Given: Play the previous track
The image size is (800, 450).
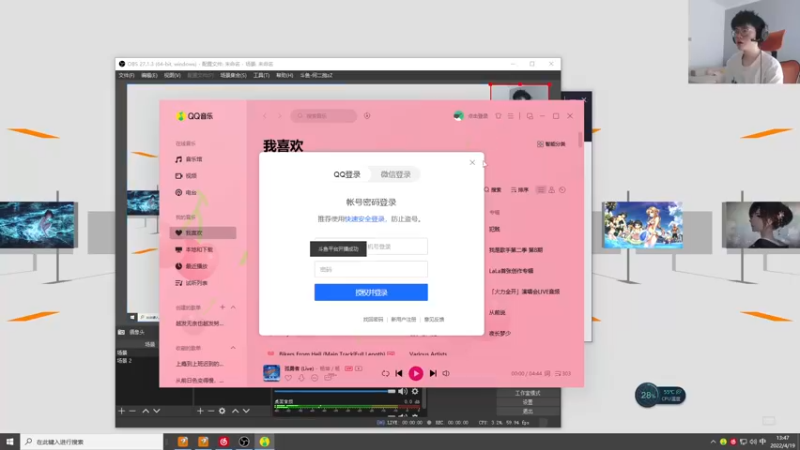Looking at the screenshot, I should pyautogui.click(x=399, y=373).
